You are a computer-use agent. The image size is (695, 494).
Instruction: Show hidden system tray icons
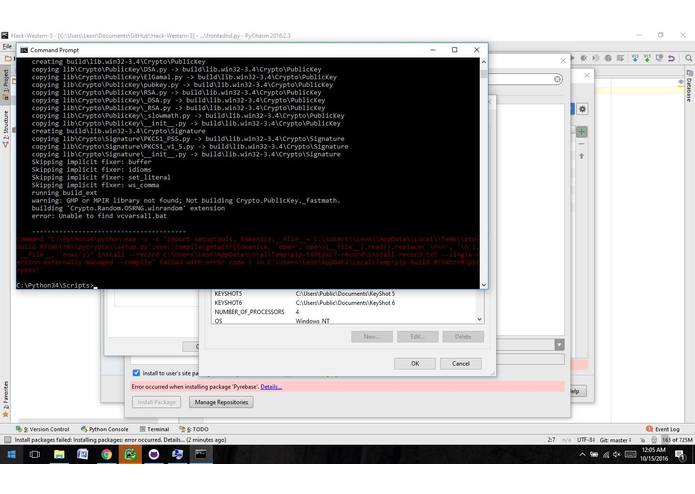click(582, 455)
